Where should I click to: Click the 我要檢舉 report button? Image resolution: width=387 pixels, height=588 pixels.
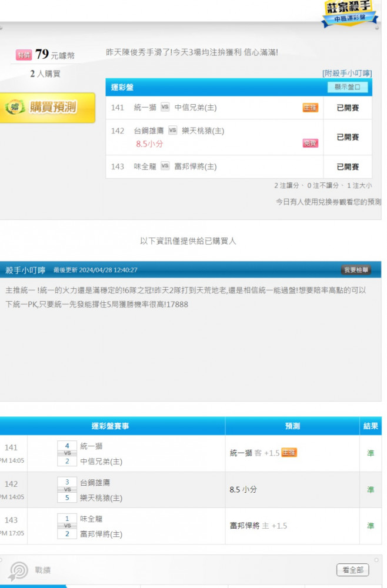tap(356, 270)
